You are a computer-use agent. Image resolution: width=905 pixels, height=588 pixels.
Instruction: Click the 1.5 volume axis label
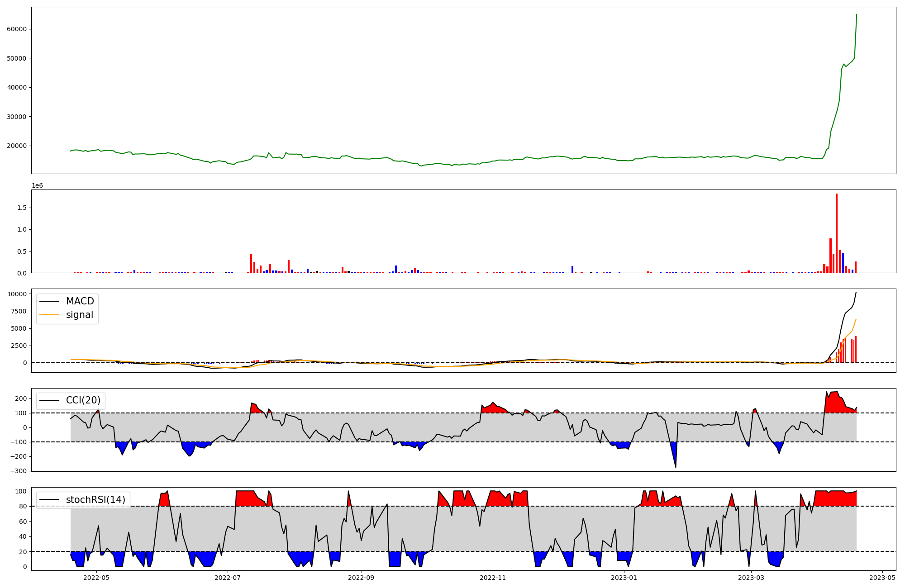point(22,208)
